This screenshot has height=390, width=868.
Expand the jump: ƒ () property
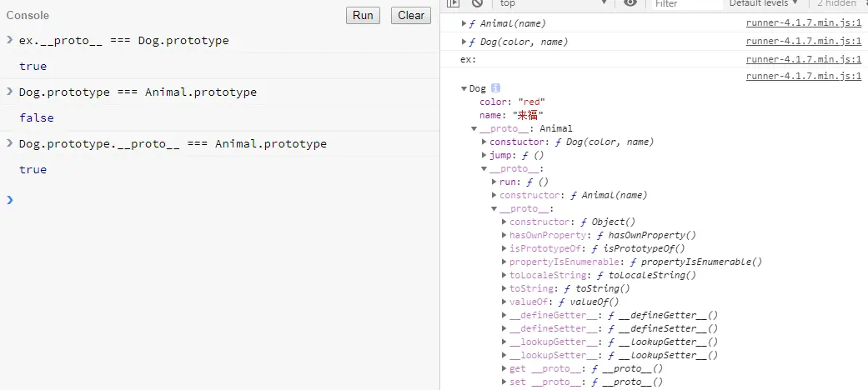[484, 156]
